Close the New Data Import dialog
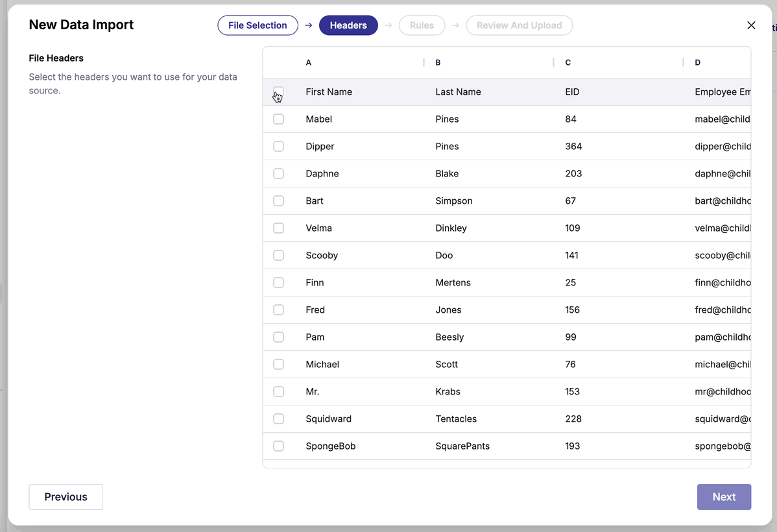This screenshot has height=532, width=777. 751,25
